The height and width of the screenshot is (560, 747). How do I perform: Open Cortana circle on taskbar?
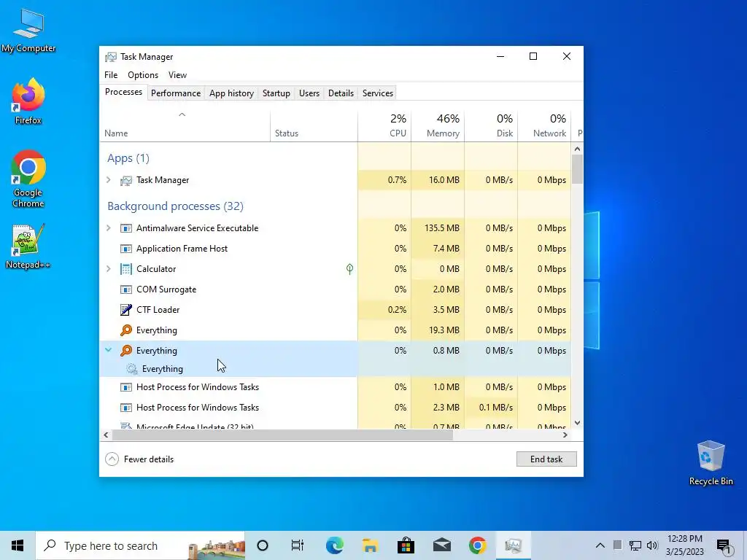(x=263, y=545)
